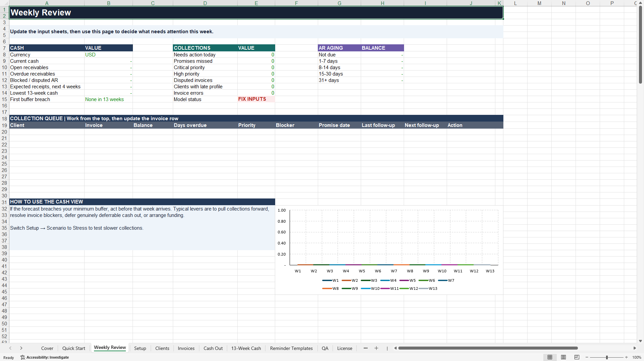Switch to the Setup sheet tab

(x=140, y=348)
